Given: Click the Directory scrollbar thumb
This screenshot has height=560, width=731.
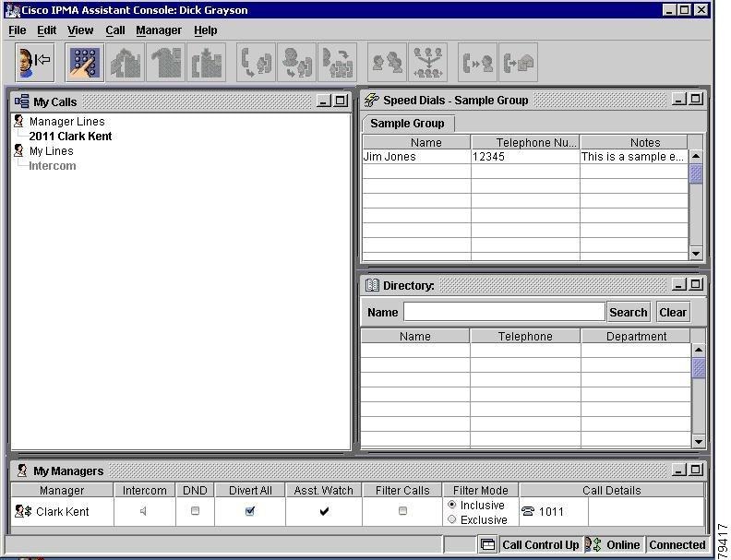Looking at the screenshot, I should (699, 368).
